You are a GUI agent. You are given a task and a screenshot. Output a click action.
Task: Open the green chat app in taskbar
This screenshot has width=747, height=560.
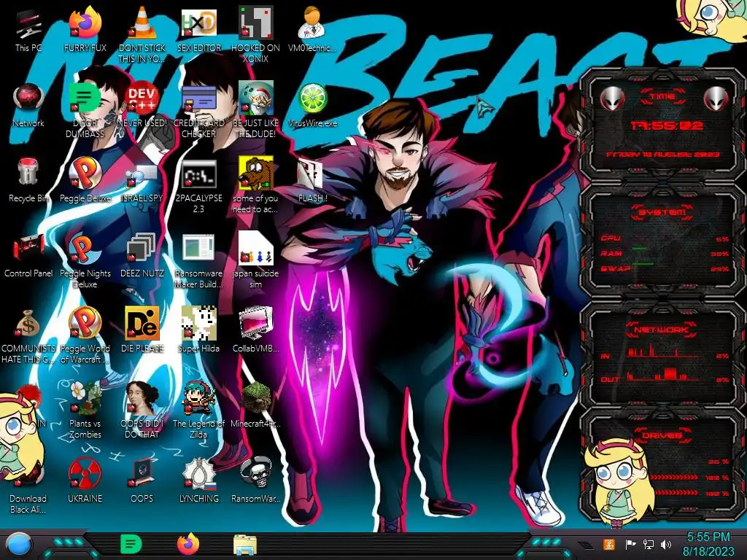pos(131,544)
